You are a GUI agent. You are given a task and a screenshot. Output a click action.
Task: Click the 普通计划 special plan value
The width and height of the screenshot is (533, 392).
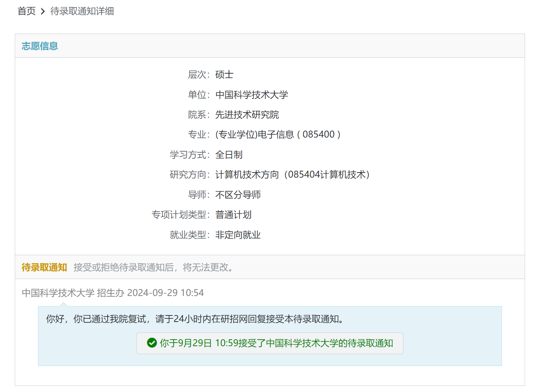pos(233,215)
